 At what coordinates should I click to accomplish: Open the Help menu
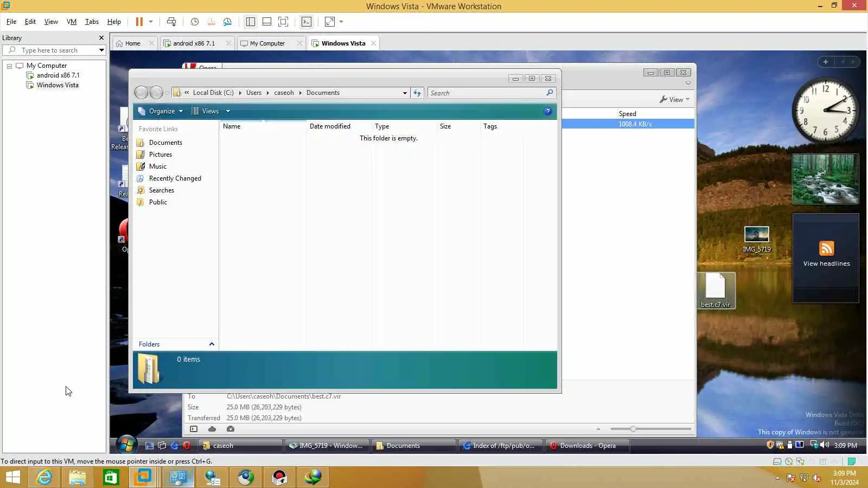[114, 22]
